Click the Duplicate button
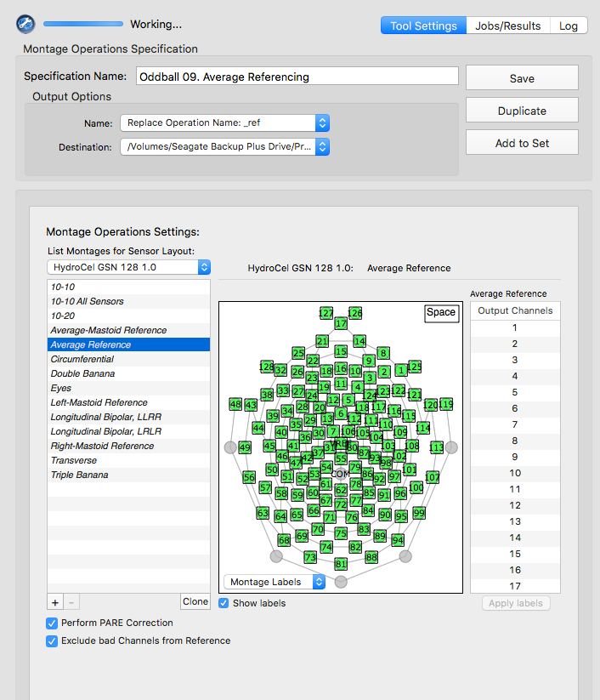The image size is (600, 700). pos(522,111)
